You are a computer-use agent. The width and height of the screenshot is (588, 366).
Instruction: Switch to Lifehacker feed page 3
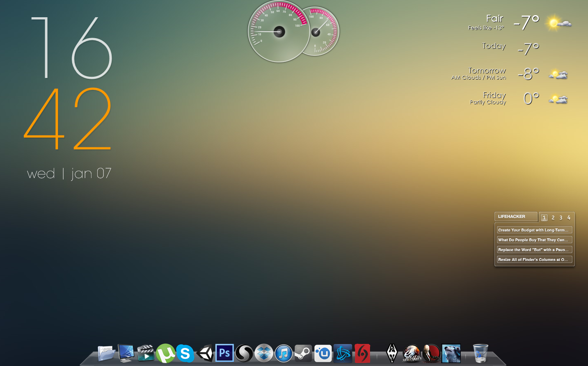click(561, 217)
